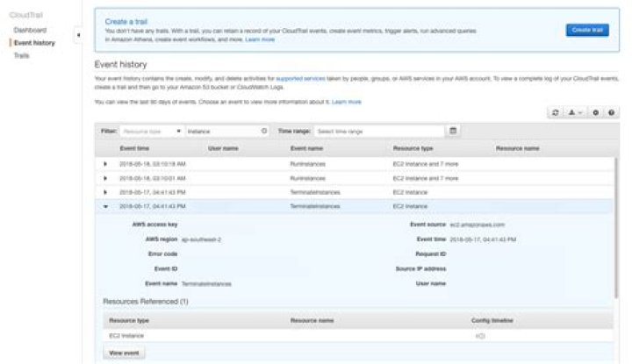Screen dimensions: 632x364
Task: Open the Resource type filter dropdown
Action: [x=152, y=132]
